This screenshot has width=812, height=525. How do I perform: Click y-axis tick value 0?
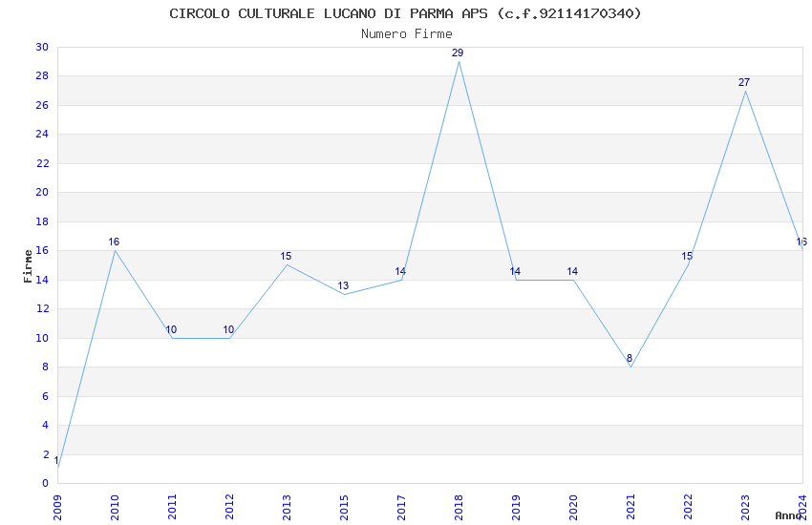point(46,483)
